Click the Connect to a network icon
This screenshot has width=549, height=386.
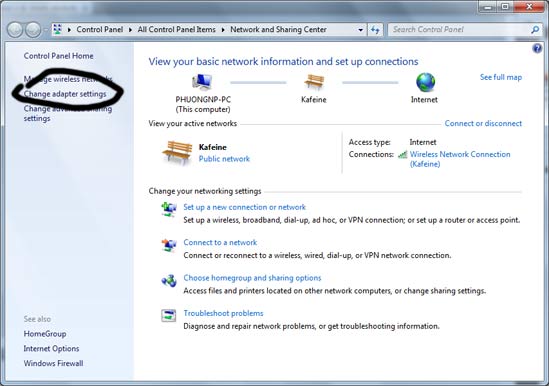[x=169, y=244]
